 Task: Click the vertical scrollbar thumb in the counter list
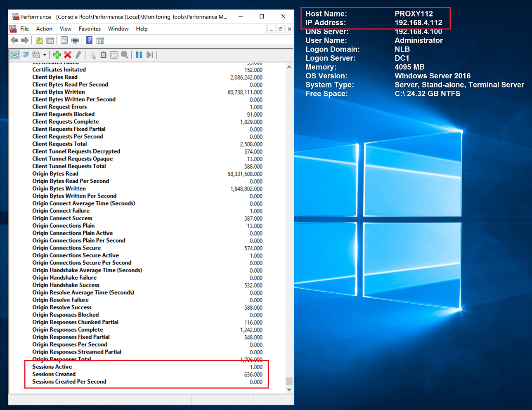289,381
